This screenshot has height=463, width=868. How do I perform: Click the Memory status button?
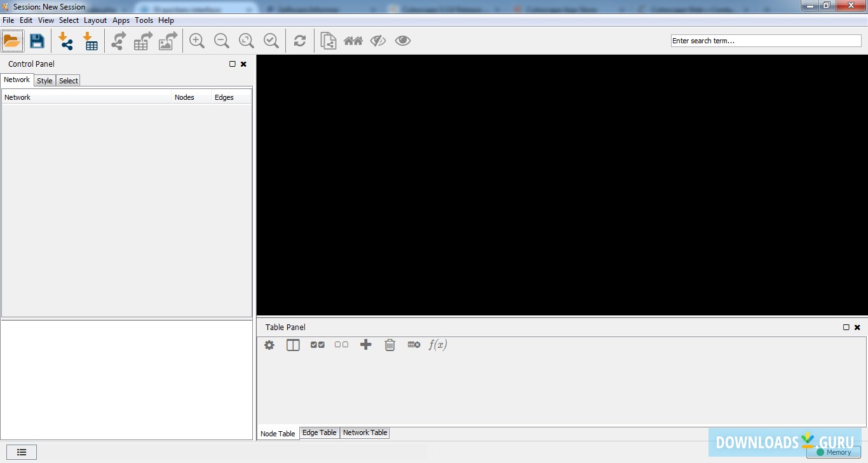(x=834, y=452)
